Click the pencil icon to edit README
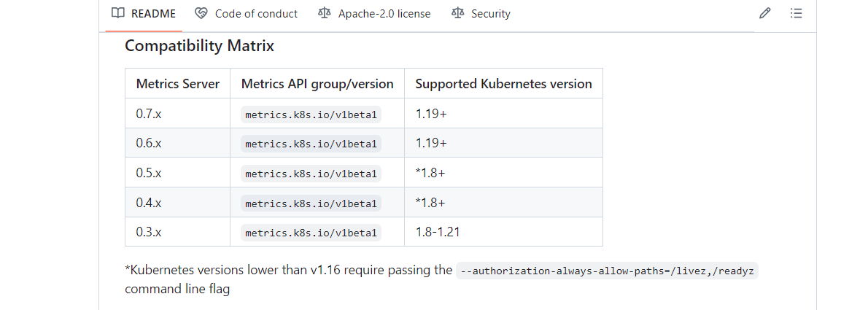Viewport: 868px width, 310px height. [x=765, y=13]
